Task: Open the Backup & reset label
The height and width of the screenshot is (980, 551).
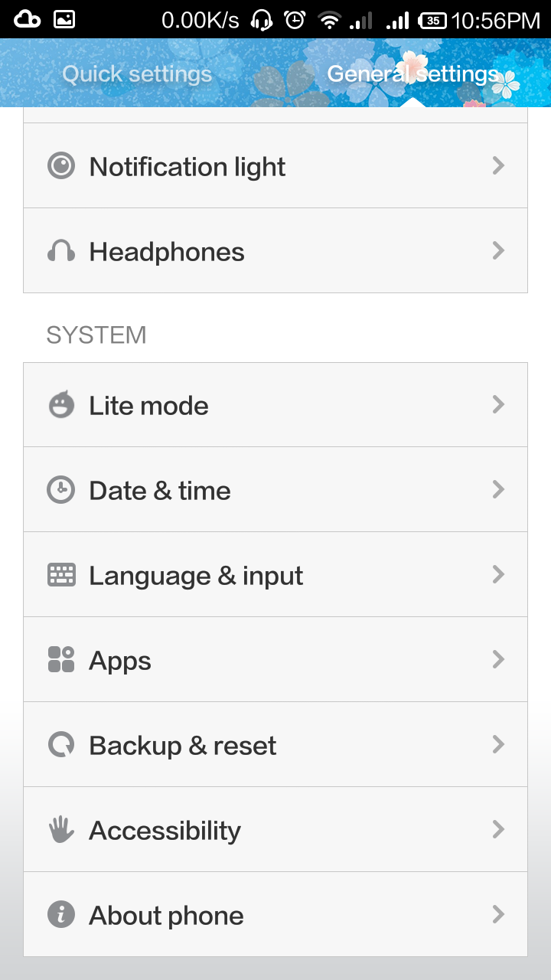Action: pos(183,746)
